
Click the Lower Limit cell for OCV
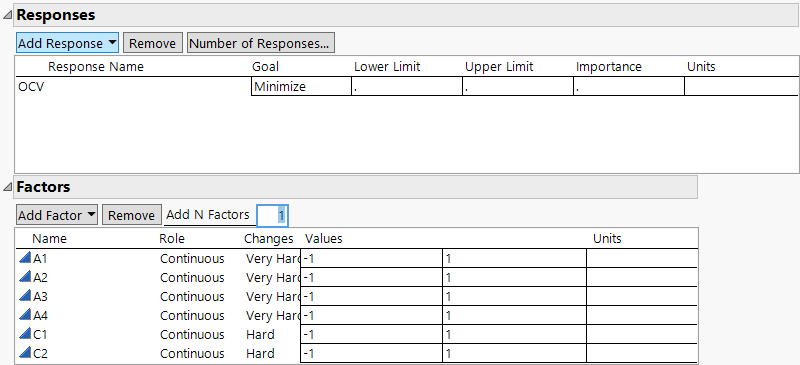point(407,86)
